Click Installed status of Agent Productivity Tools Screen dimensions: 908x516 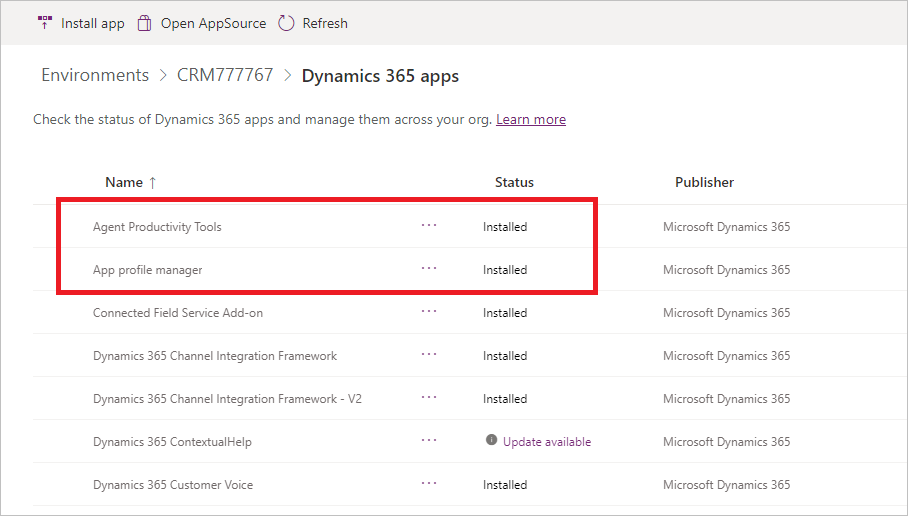505,227
